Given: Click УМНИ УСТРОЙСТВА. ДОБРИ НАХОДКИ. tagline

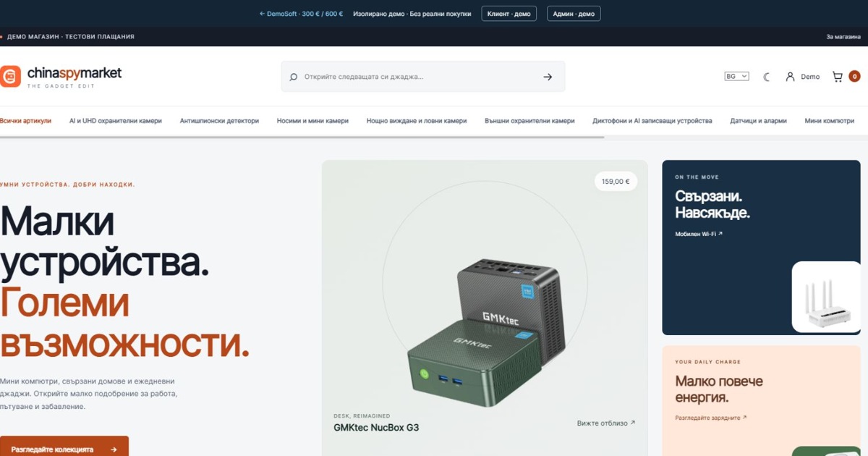Looking at the screenshot, I should [67, 185].
